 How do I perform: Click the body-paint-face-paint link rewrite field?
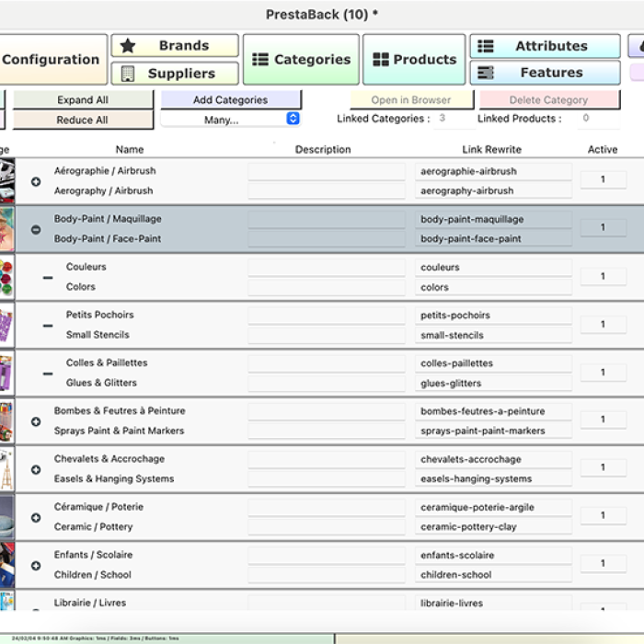(x=493, y=238)
